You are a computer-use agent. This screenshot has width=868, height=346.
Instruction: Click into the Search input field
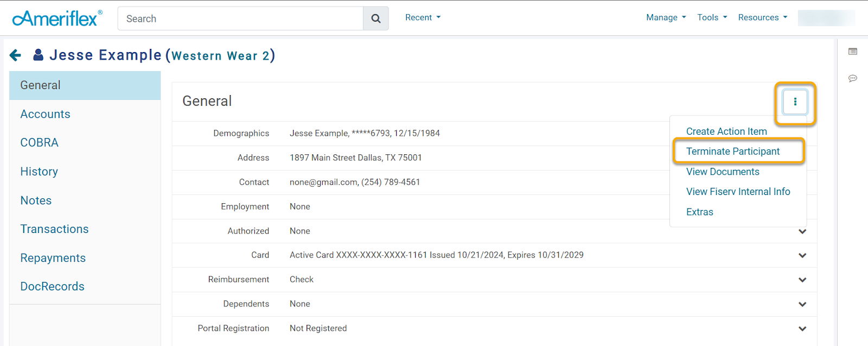click(x=240, y=18)
